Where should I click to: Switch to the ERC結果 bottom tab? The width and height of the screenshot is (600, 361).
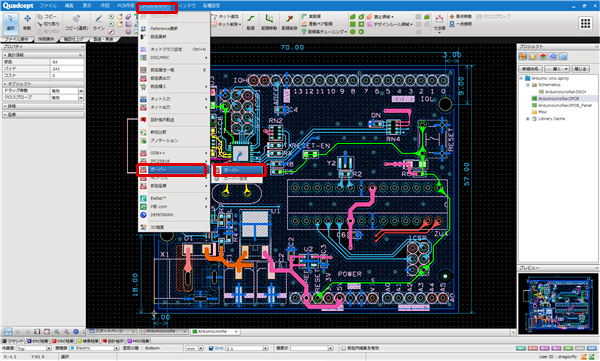tap(38, 341)
